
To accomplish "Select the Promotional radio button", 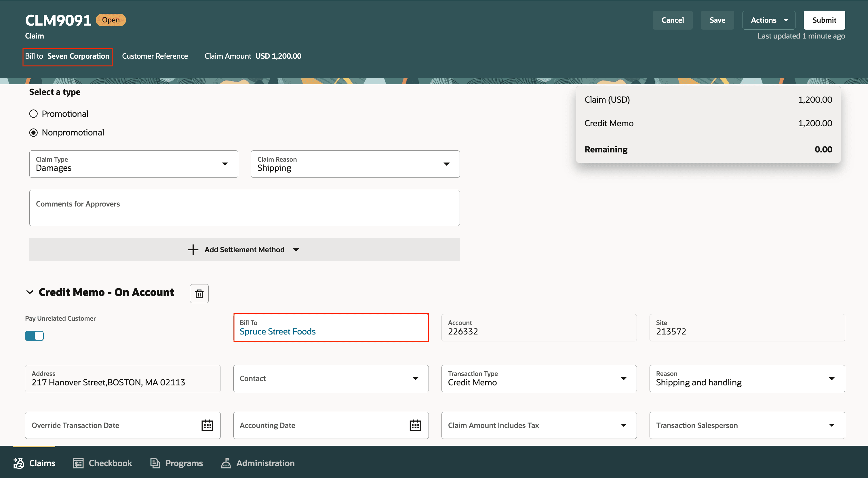I will pyautogui.click(x=33, y=114).
